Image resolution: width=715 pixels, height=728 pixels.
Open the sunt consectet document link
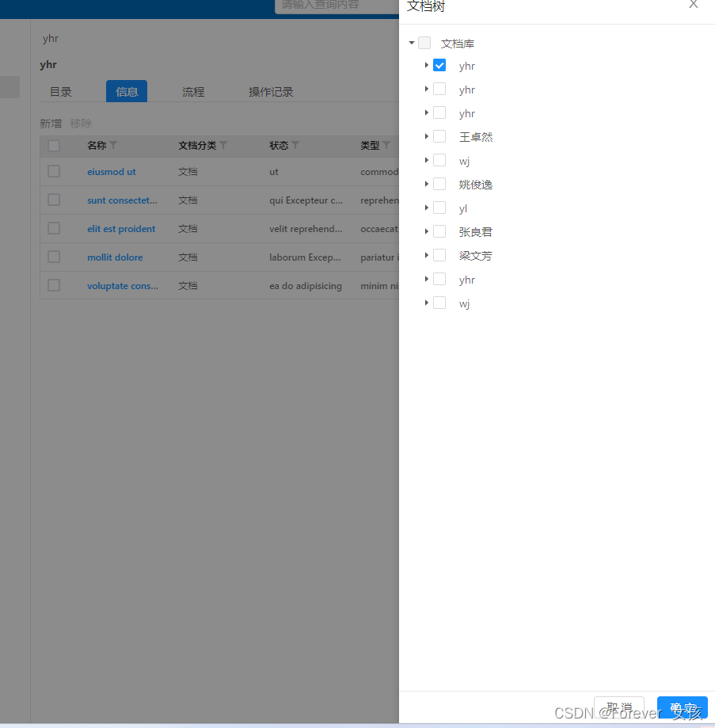click(x=122, y=200)
